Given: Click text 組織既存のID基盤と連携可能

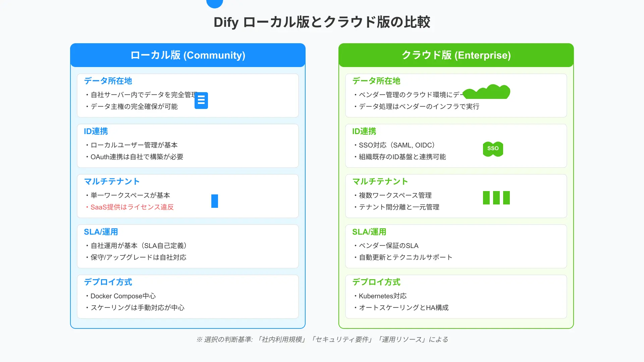Looking at the screenshot, I should pos(399,157).
